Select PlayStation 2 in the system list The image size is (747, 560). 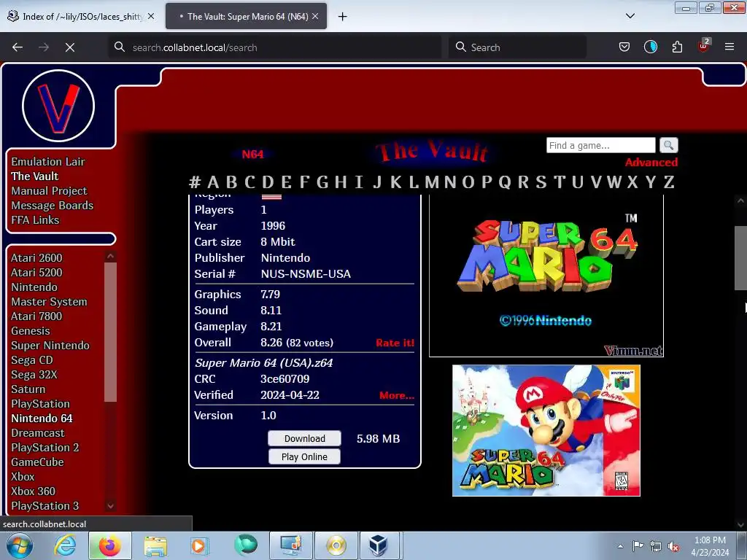point(44,448)
